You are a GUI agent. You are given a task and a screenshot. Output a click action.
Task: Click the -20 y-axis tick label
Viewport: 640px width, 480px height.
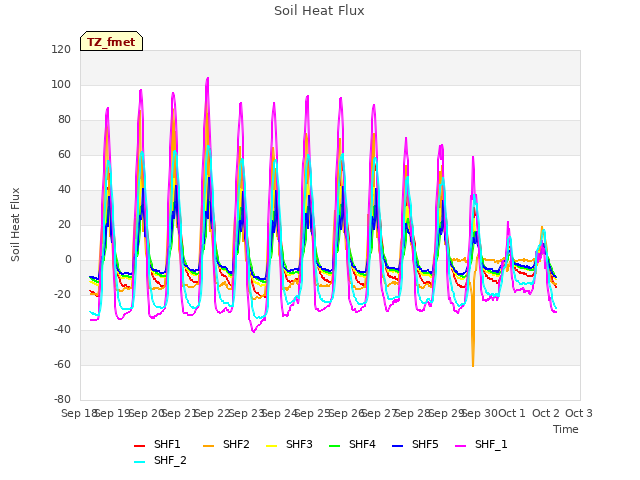tap(62, 294)
